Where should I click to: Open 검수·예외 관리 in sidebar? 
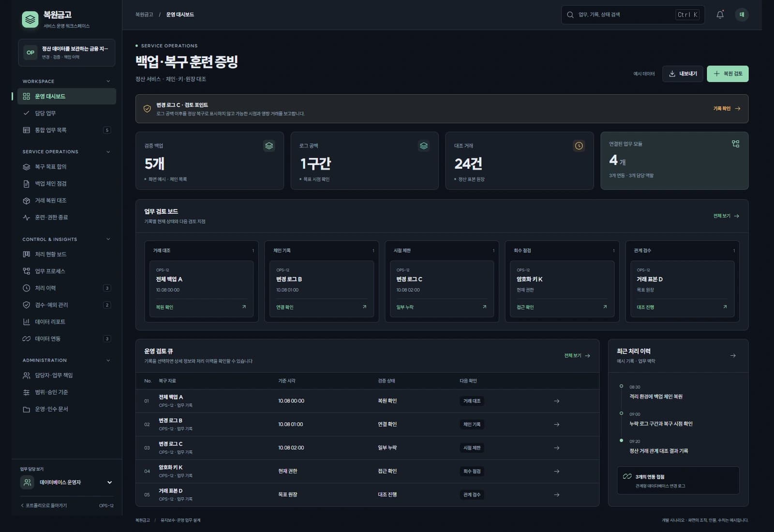coord(67,305)
